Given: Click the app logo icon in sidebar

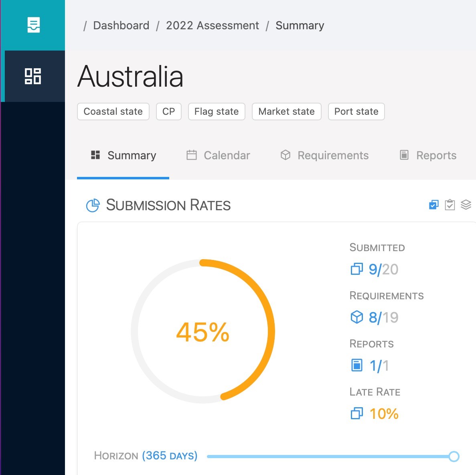Looking at the screenshot, I should (34, 25).
